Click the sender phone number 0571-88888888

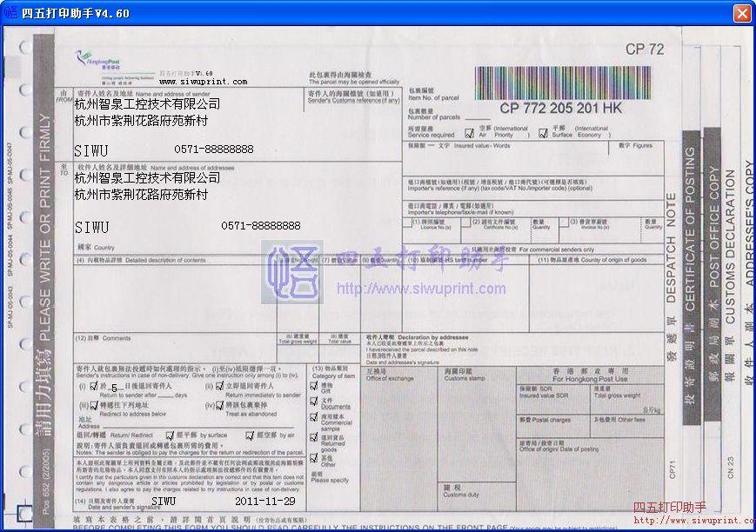[x=214, y=150]
